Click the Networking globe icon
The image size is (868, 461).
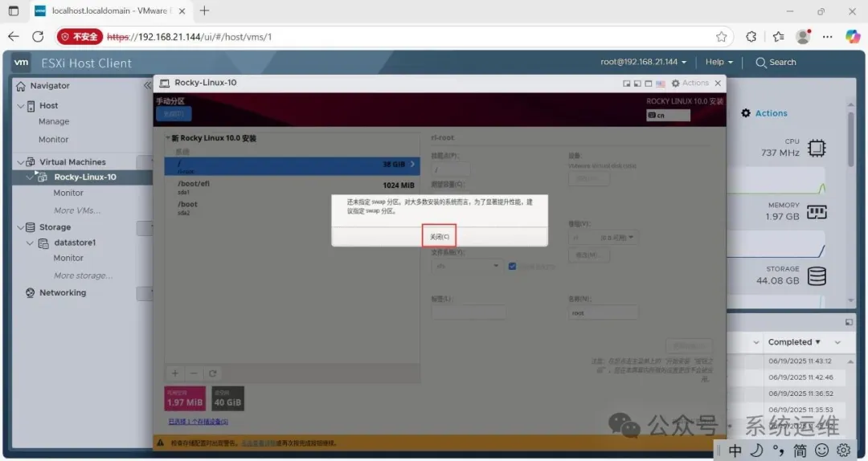click(x=31, y=293)
